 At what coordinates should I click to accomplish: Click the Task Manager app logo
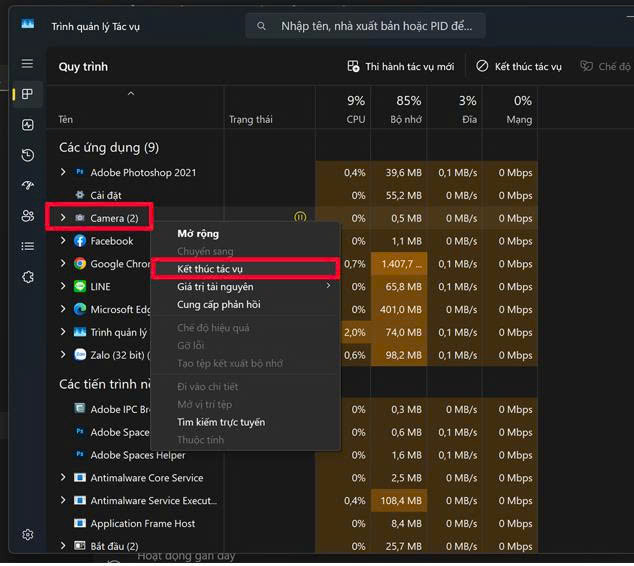click(27, 24)
